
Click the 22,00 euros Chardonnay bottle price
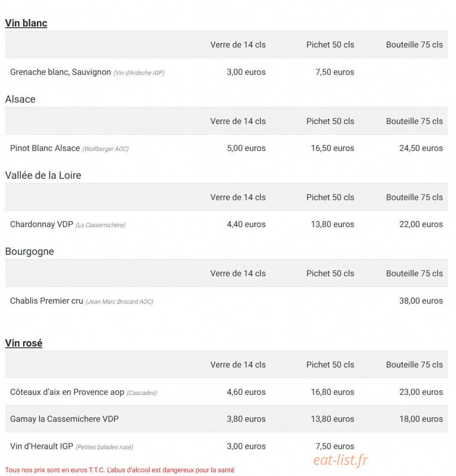pyautogui.click(x=421, y=224)
